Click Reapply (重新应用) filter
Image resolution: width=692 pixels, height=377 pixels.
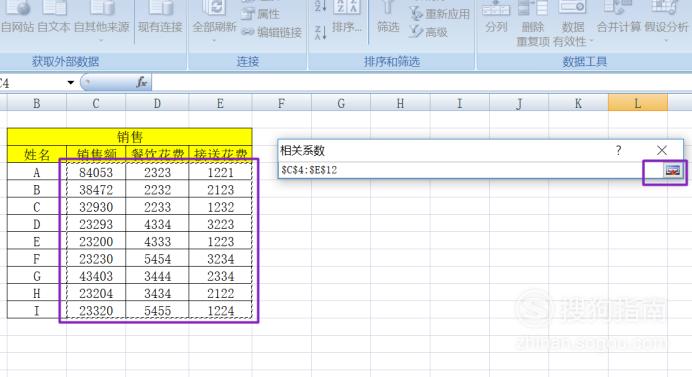440,14
